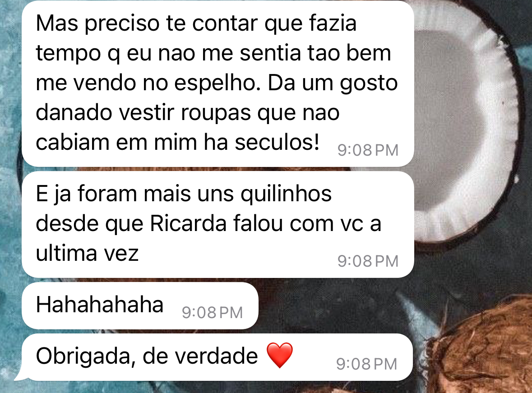
Task: Click the words "ultima vez" in second message
Action: point(87,253)
